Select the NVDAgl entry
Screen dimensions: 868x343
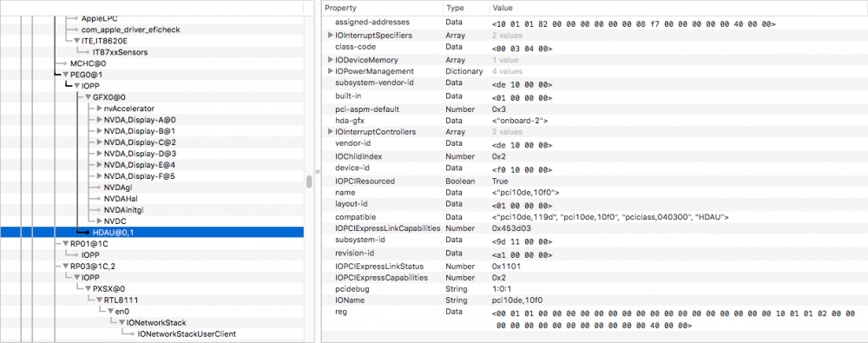pos(118,188)
